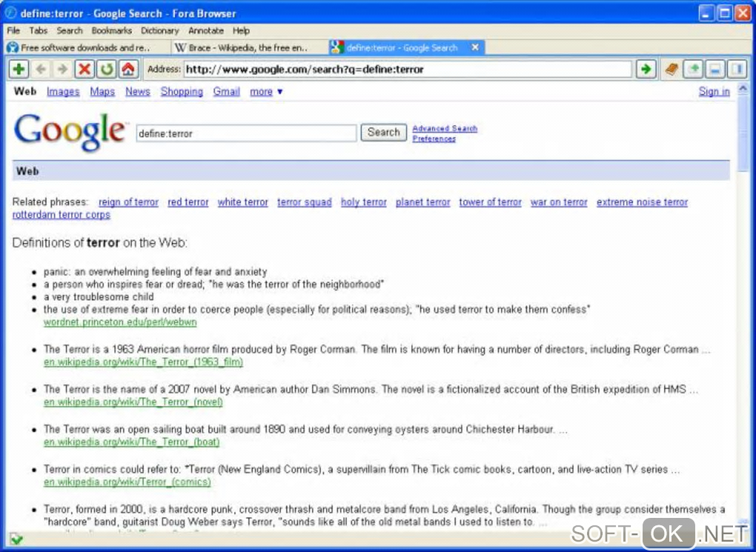Screen dimensions: 756x552
Task: Close the define:terror Google Search tab
Action: pos(475,47)
